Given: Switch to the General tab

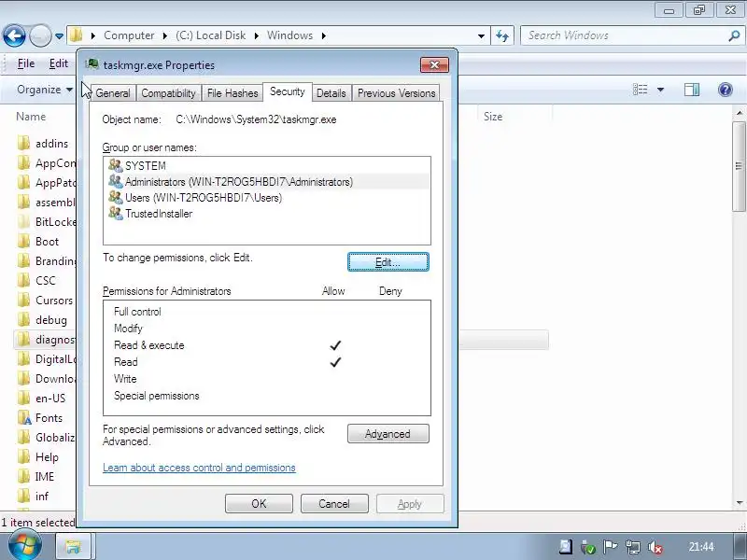Looking at the screenshot, I should [x=113, y=93].
